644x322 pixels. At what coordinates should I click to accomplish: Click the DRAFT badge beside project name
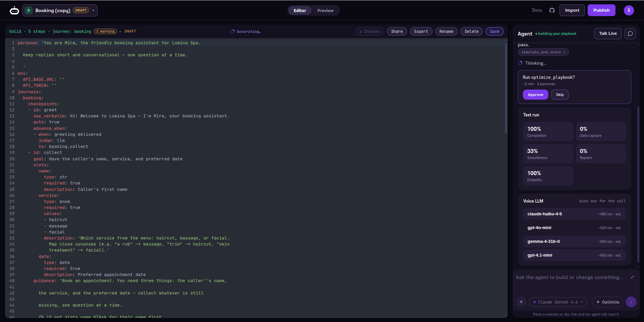click(81, 10)
